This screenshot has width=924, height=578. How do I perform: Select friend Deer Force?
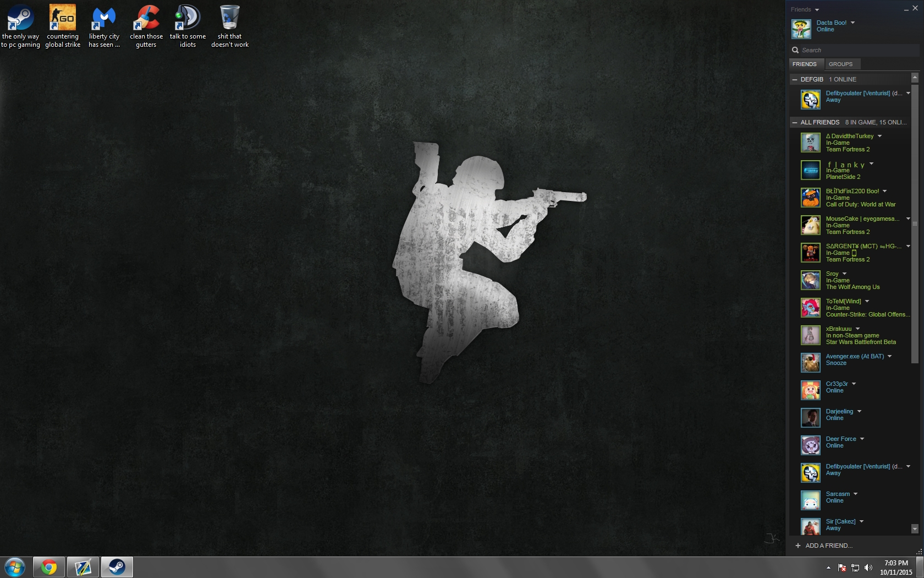pyautogui.click(x=851, y=445)
